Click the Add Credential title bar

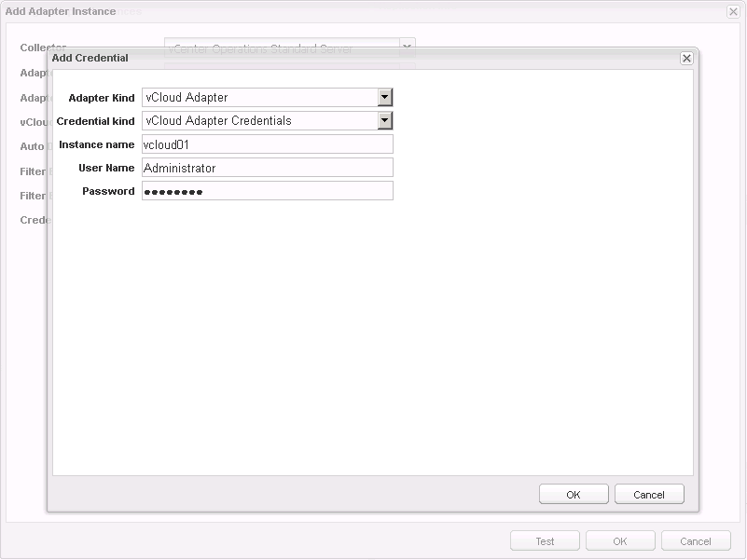tap(373, 58)
